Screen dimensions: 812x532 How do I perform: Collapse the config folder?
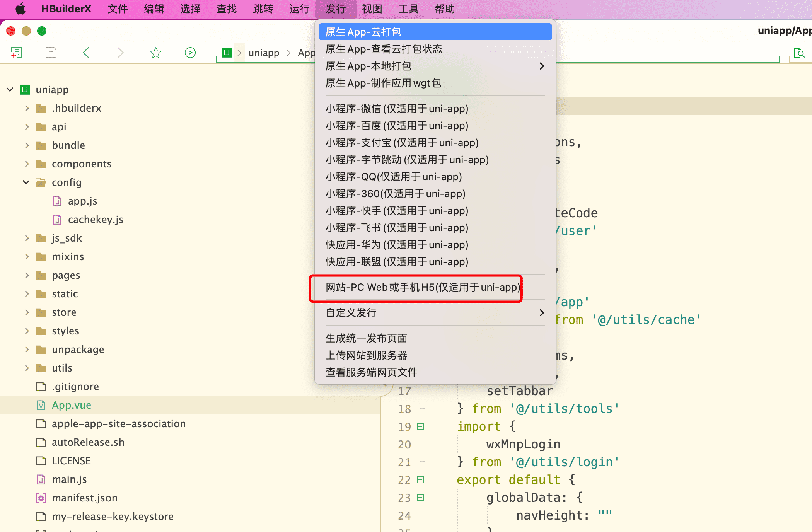(x=26, y=182)
